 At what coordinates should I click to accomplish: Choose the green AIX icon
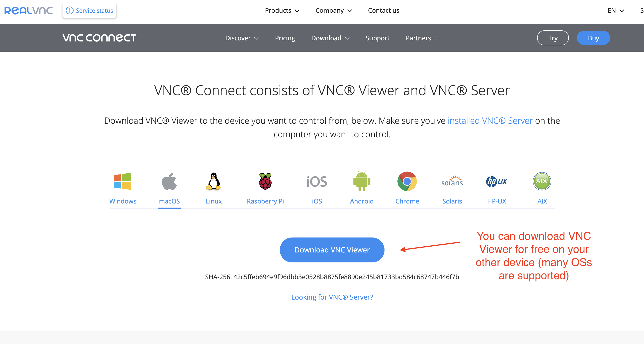coord(542,181)
